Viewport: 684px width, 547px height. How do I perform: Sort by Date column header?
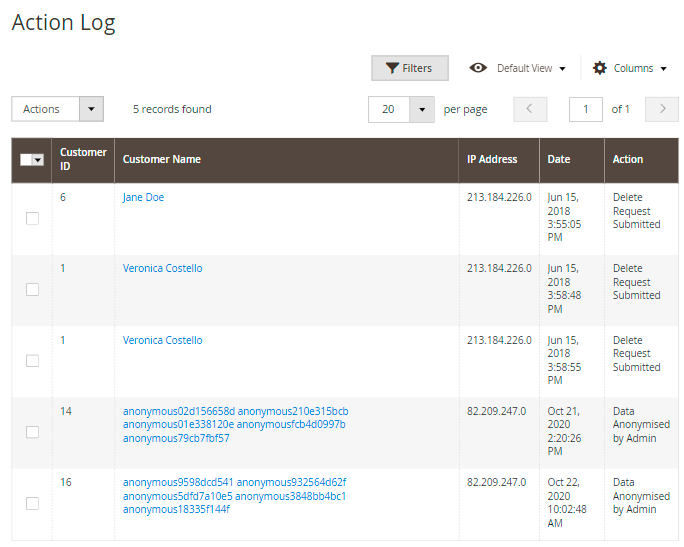tap(559, 159)
